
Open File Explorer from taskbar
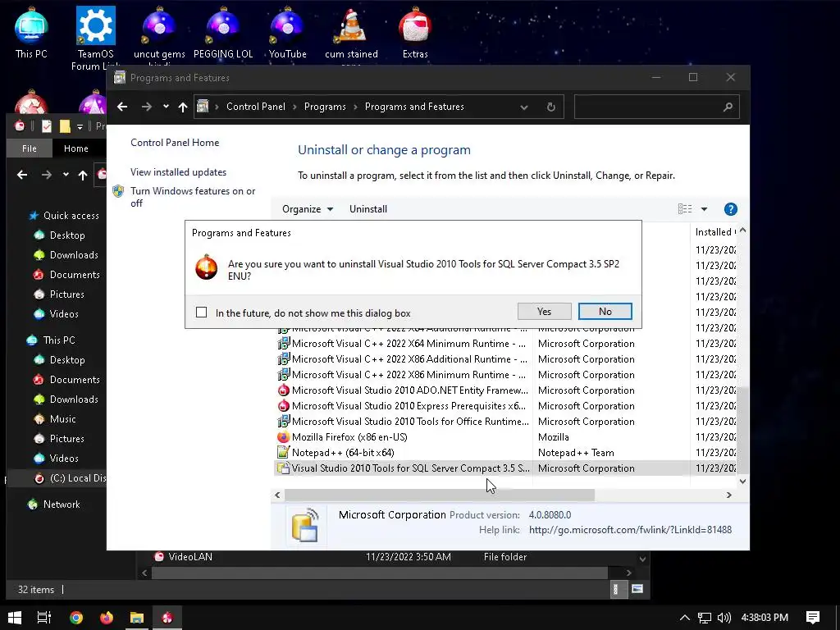[137, 617]
